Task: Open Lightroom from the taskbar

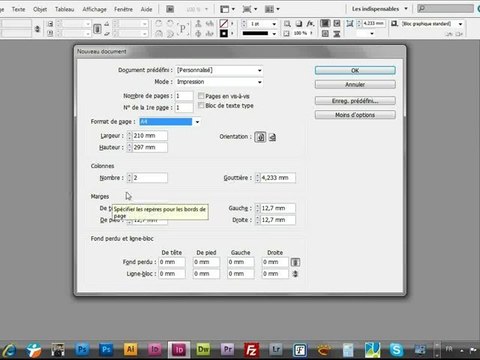Action: [x=276, y=349]
